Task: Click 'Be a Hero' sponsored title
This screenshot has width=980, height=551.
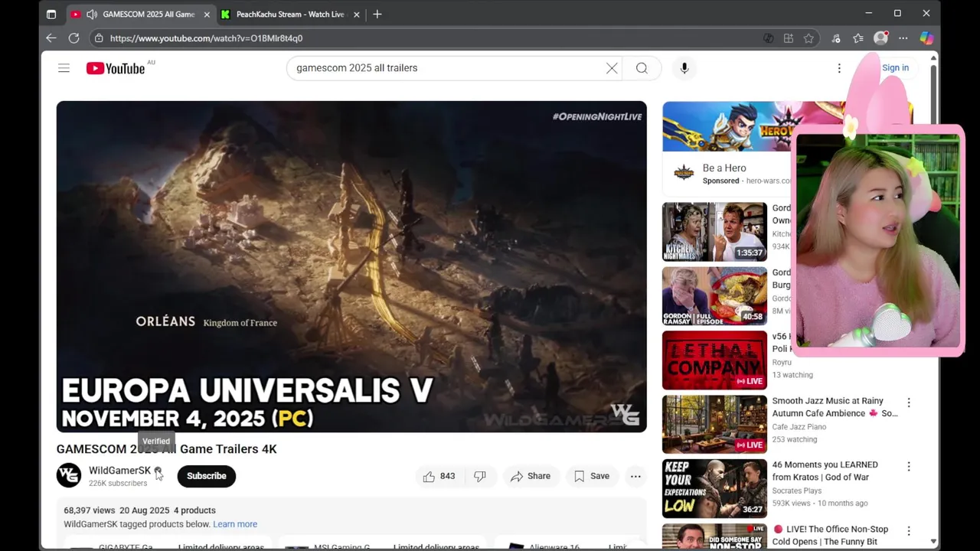Action: tap(724, 168)
